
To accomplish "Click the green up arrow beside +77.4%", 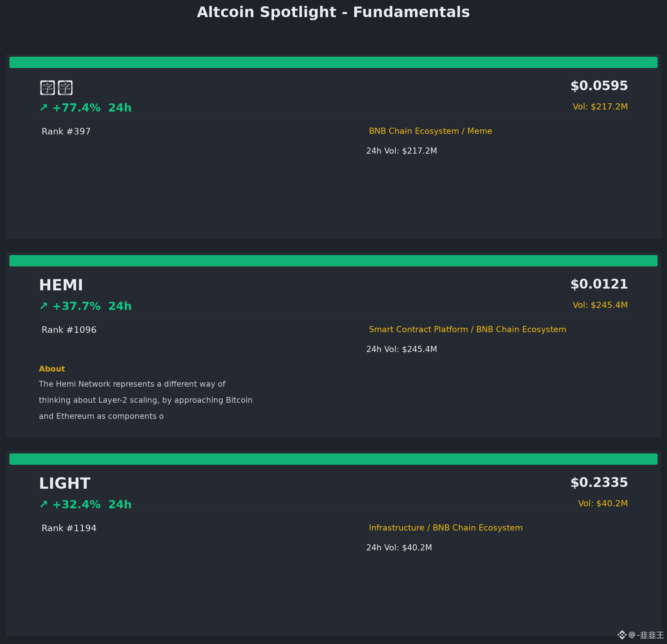I will pos(44,107).
